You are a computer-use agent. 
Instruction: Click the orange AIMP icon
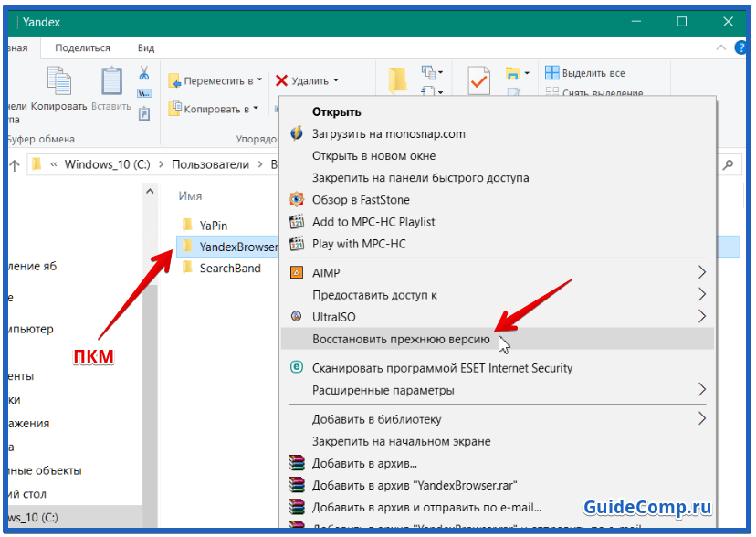(x=297, y=272)
